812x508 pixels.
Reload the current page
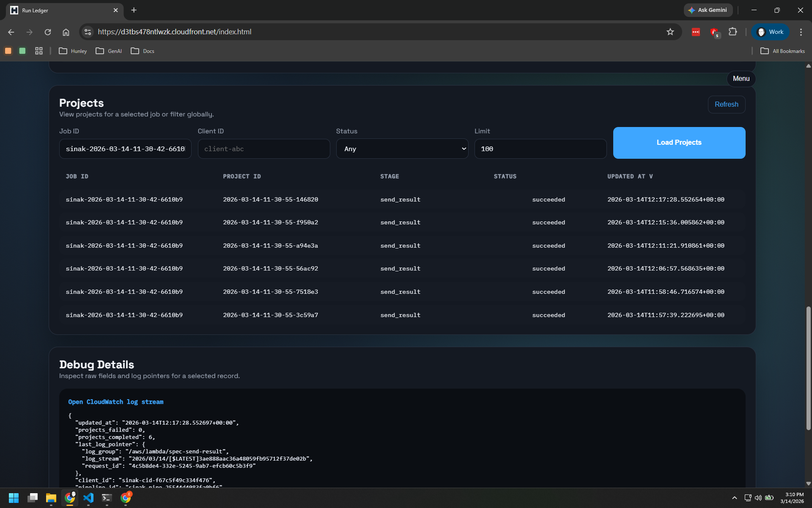(x=48, y=32)
